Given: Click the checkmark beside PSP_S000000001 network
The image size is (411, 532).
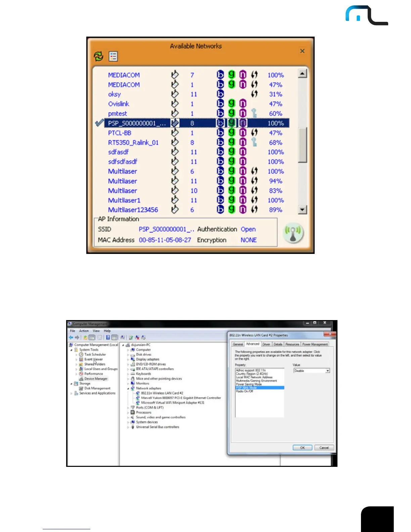Looking at the screenshot, I should coord(99,123).
